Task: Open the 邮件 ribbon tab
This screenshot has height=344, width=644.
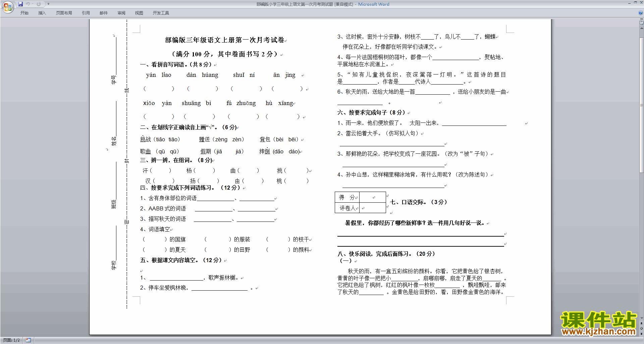Action: 104,13
